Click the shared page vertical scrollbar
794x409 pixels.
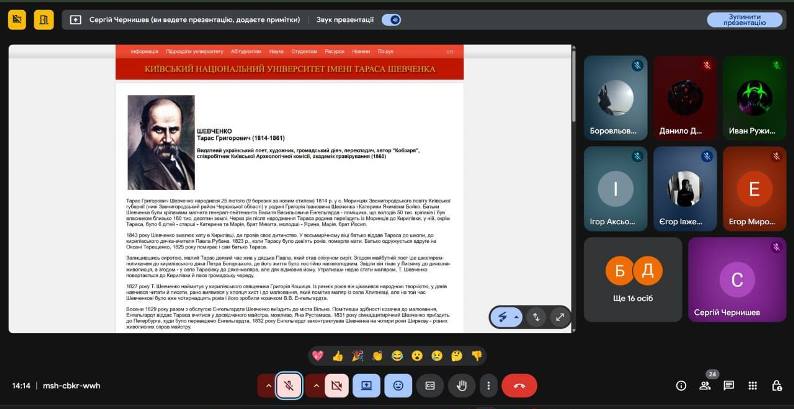coord(574,84)
